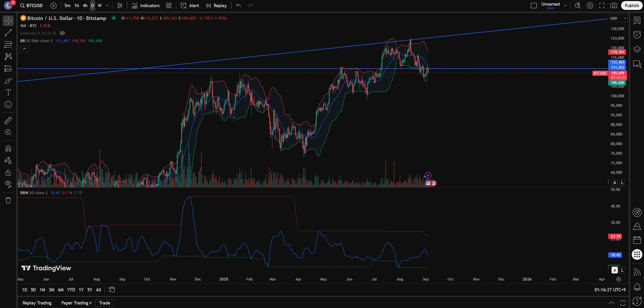
Task: Click the Publish button
Action: point(632,5)
